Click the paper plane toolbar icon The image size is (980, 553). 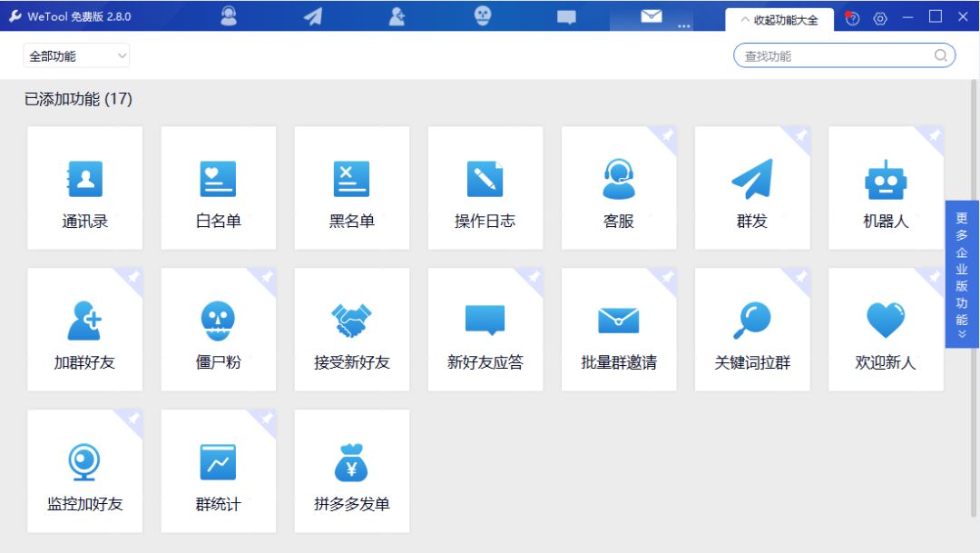point(313,16)
